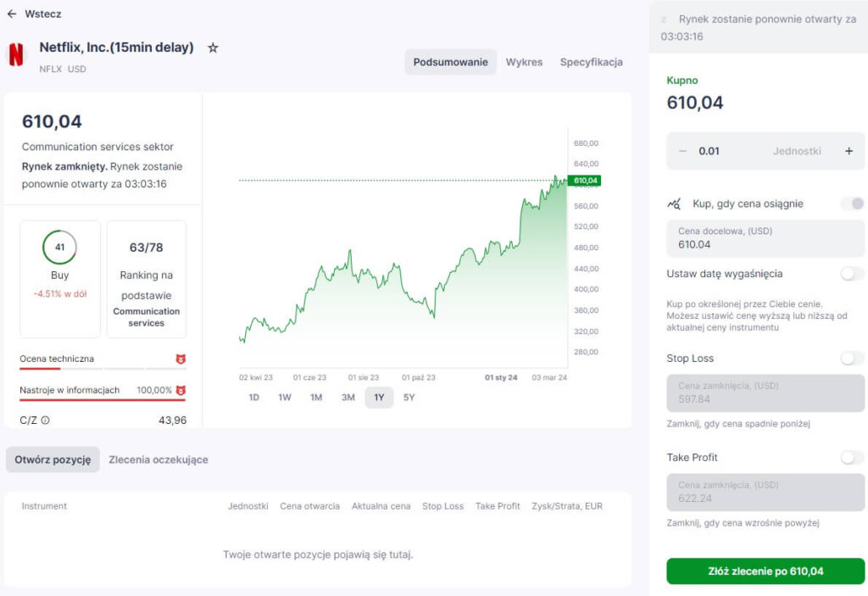
Task: Enable the Ustaw datę wygaśnięcia switch
Action: 852,274
